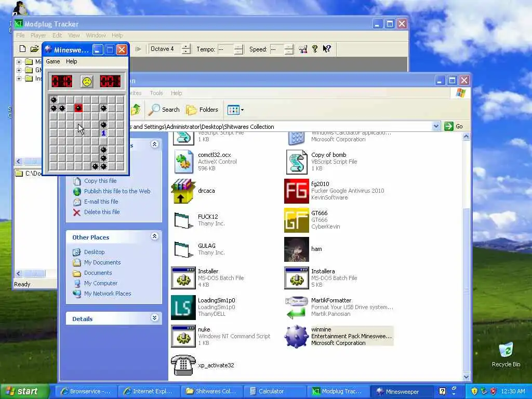Click the MIDI setup icon in Modplug toolbar
532x399 pixels.
(x=303, y=49)
